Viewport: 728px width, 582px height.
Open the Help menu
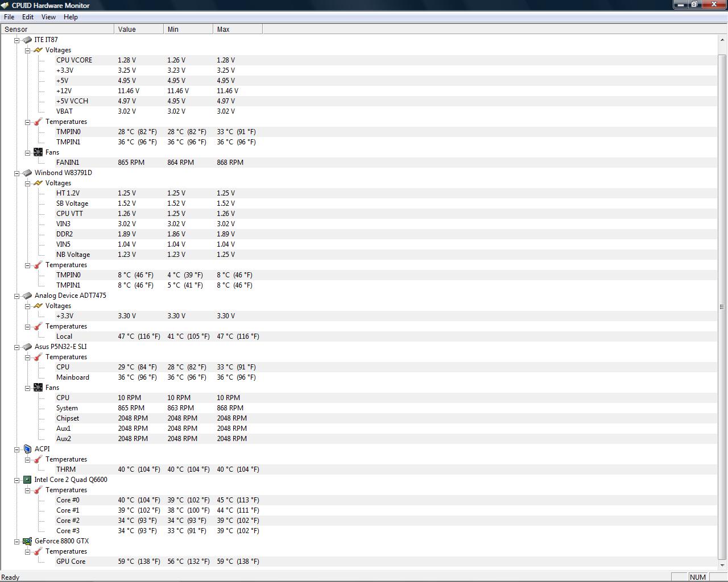71,17
